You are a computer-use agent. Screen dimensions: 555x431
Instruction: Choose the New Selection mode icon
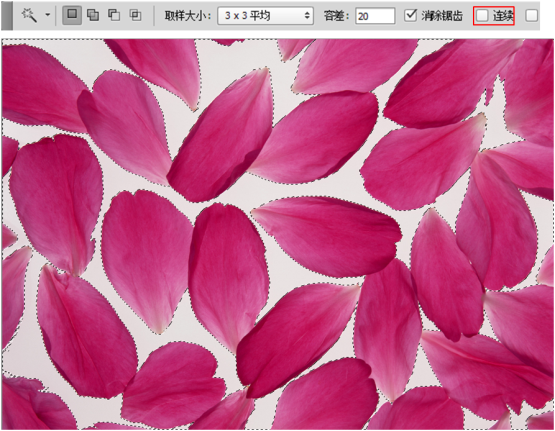[72, 15]
